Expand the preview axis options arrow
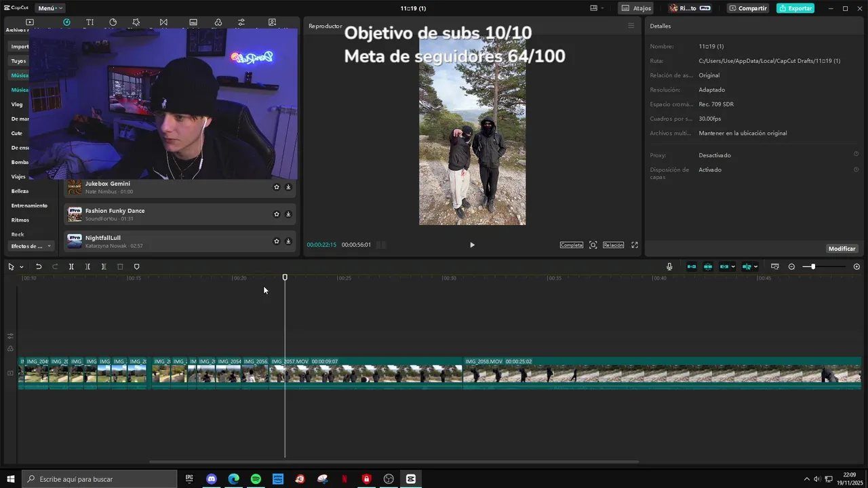This screenshot has width=868, height=488. (755, 267)
